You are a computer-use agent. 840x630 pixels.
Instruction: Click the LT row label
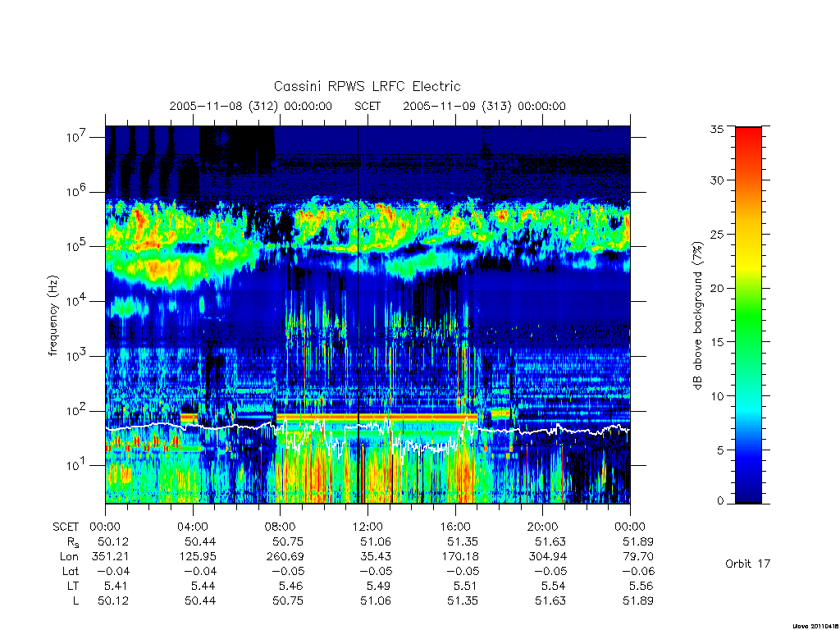[72, 586]
